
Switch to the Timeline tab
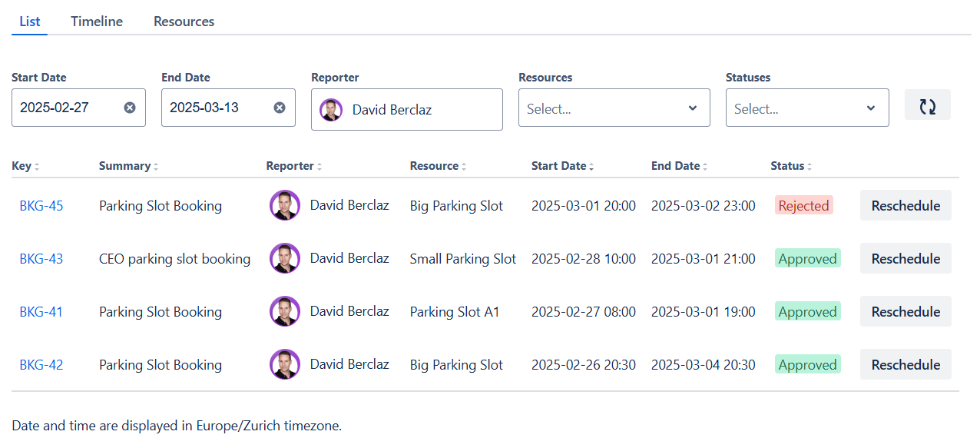(97, 22)
